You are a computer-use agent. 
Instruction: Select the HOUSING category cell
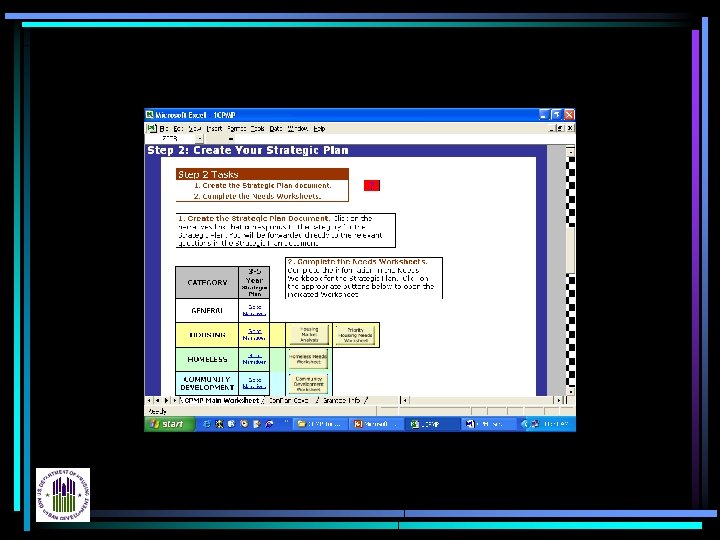pyautogui.click(x=207, y=335)
